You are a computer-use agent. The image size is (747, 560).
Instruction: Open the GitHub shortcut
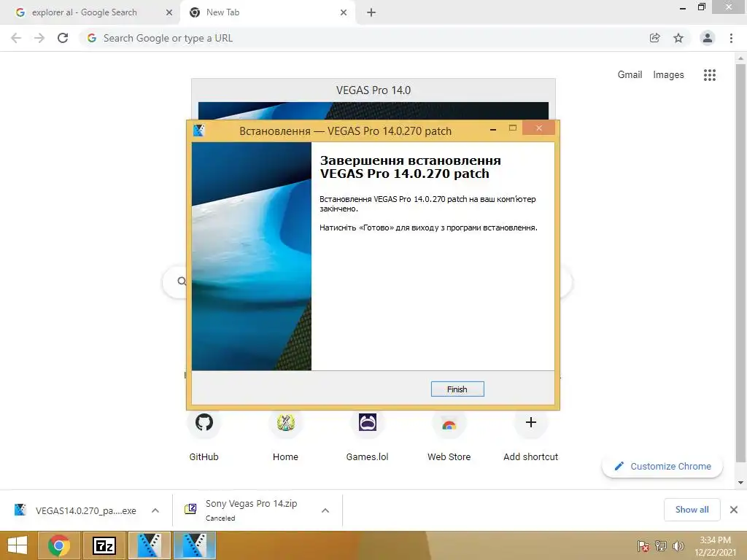(204, 436)
